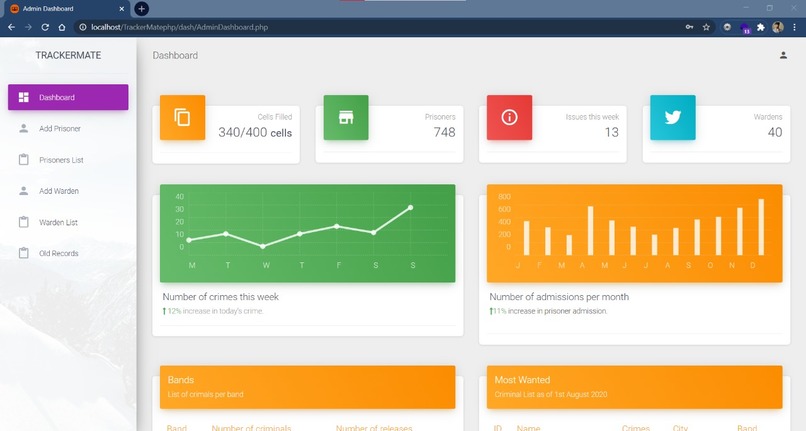Click the Most Wanted card header
The image size is (806, 431).
634,387
